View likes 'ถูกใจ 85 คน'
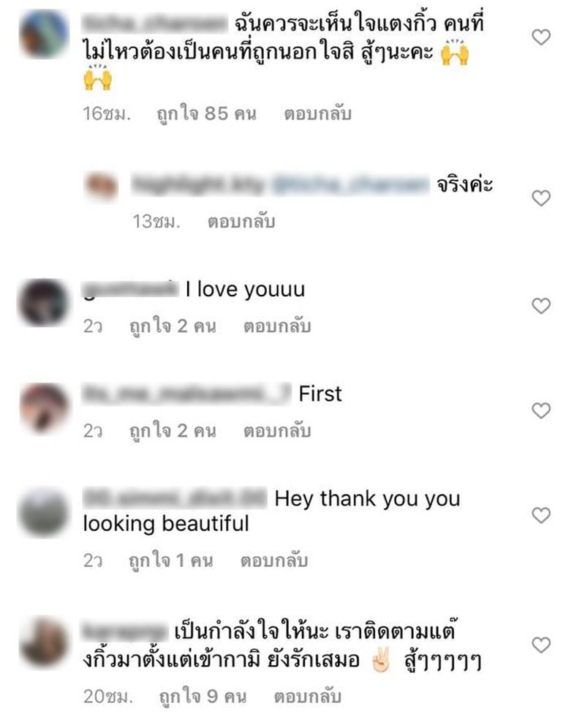This screenshot has width=585, height=728. 206,114
